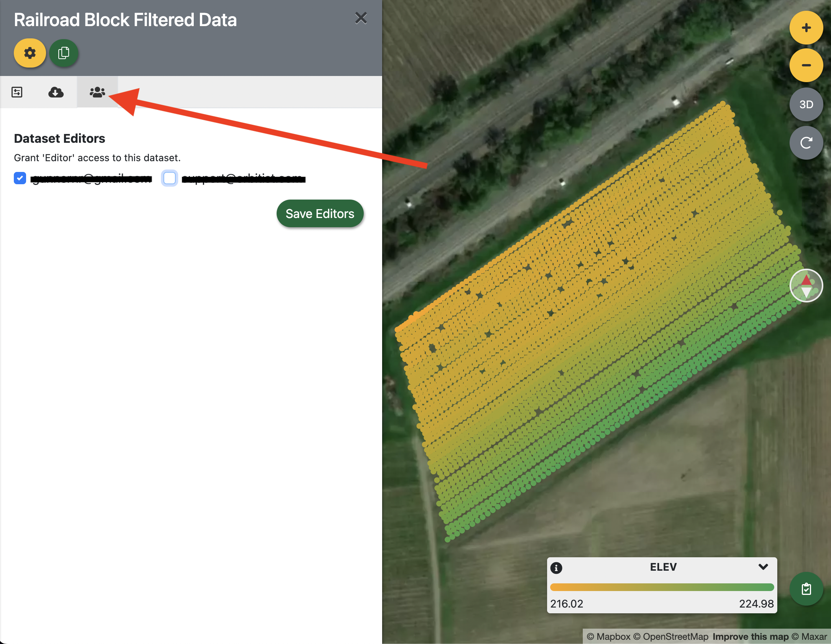
Task: Click the green copy dataset button
Action: (64, 53)
